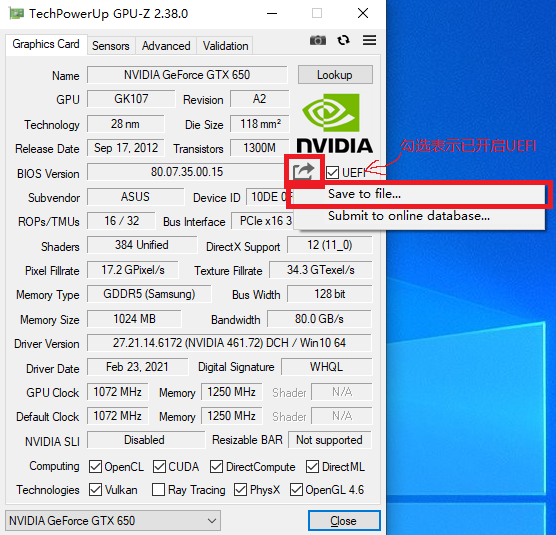Click the BIOS export share icon

click(x=304, y=172)
